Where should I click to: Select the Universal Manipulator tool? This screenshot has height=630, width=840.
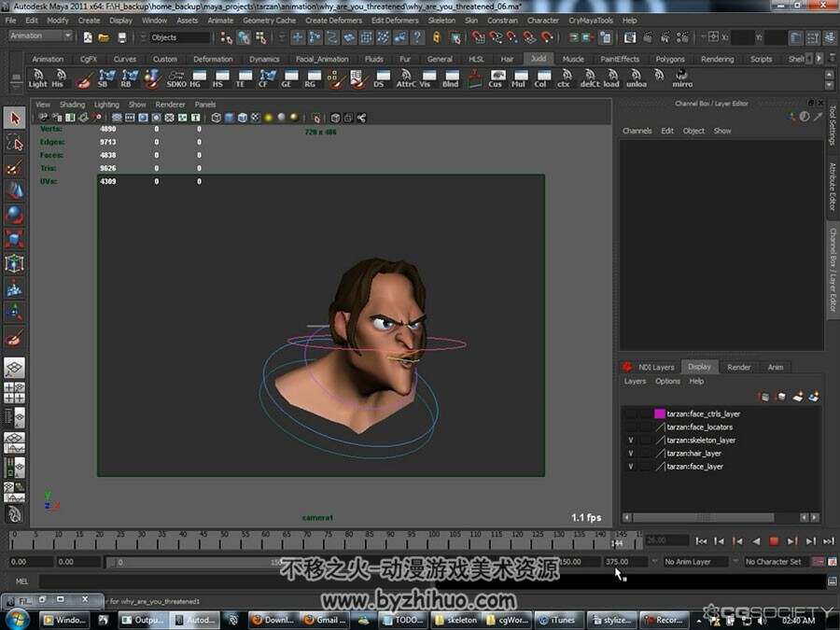(x=14, y=263)
